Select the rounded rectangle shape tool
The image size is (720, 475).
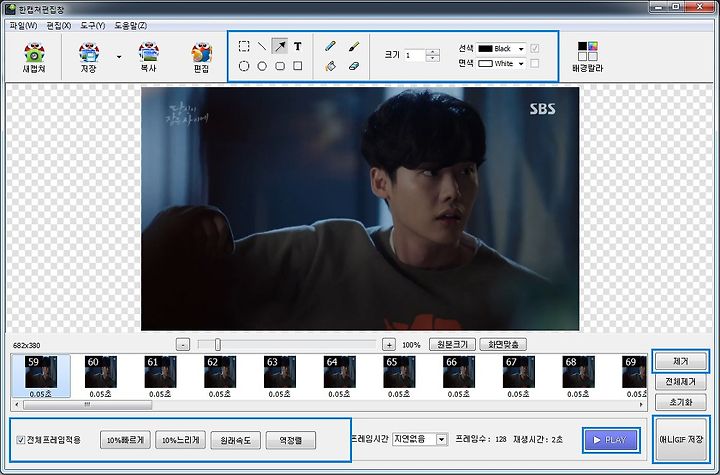280,66
